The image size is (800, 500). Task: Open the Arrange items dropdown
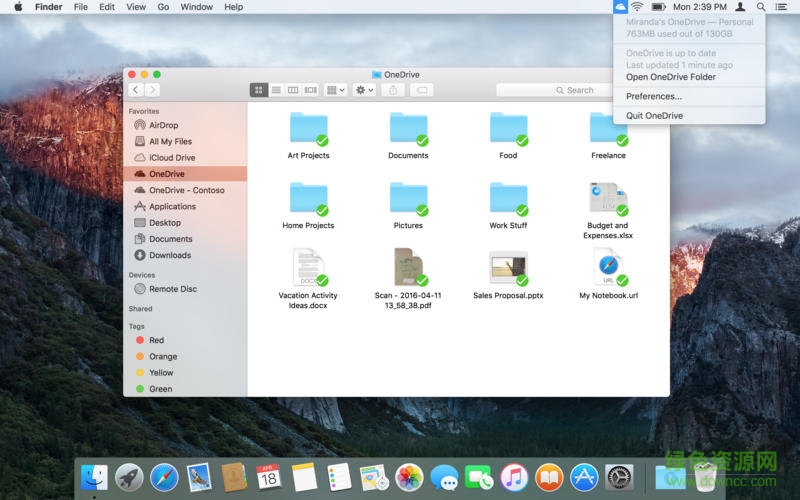point(336,90)
